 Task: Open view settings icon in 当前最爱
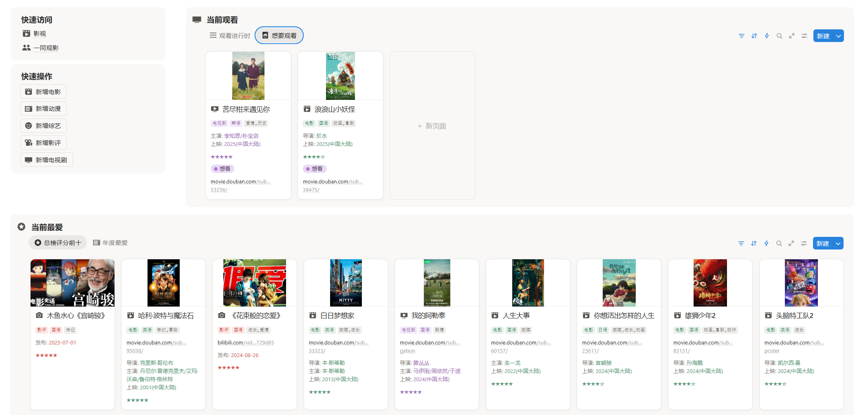click(804, 243)
